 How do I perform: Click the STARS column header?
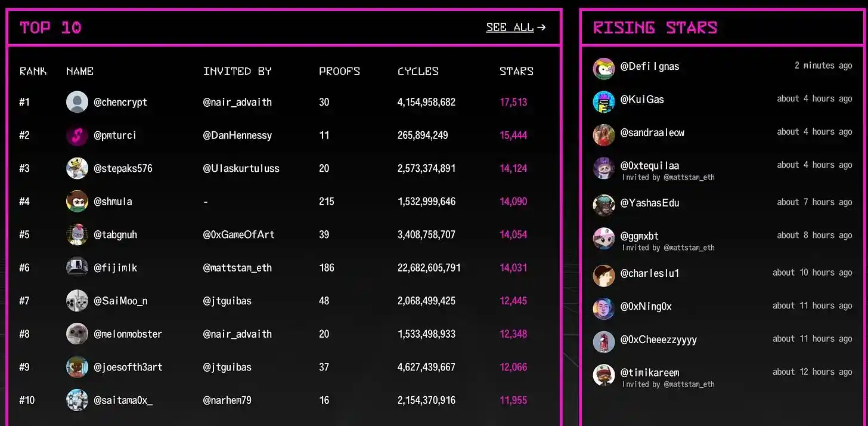[x=516, y=71]
